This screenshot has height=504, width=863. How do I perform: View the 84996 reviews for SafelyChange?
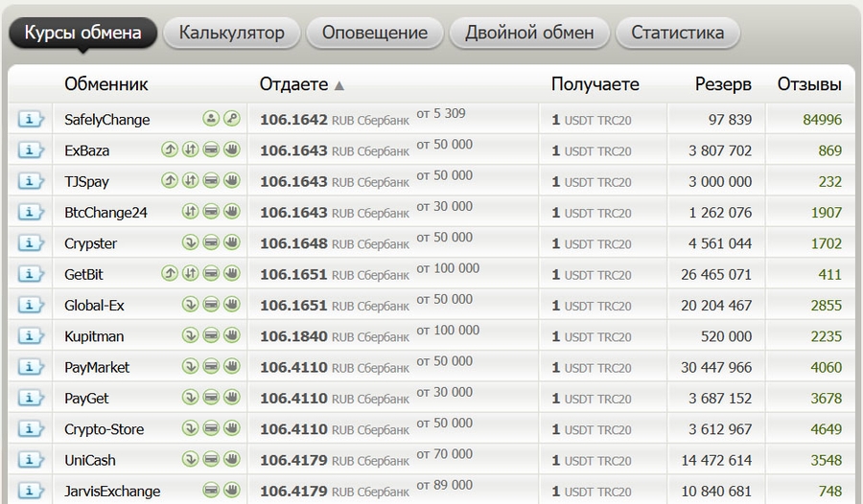[823, 120]
